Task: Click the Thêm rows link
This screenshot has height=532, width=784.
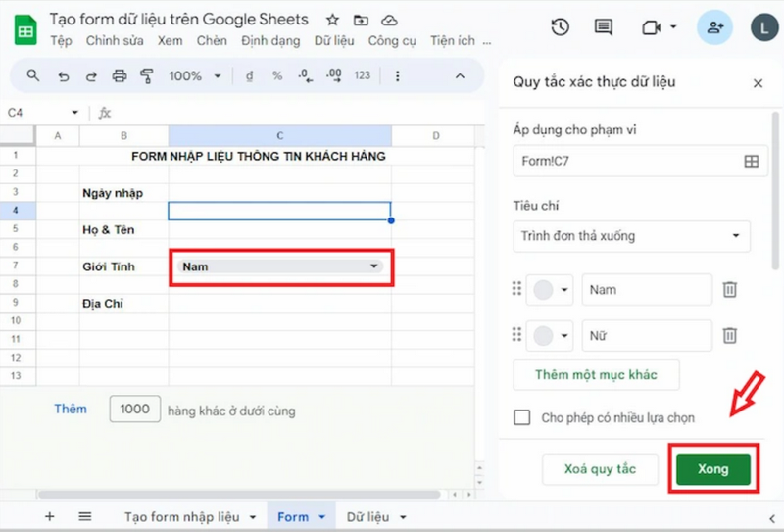Action: click(x=71, y=410)
